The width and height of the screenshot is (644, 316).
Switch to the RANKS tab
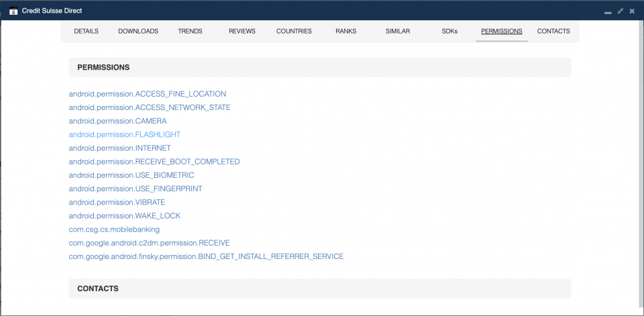pos(346,31)
